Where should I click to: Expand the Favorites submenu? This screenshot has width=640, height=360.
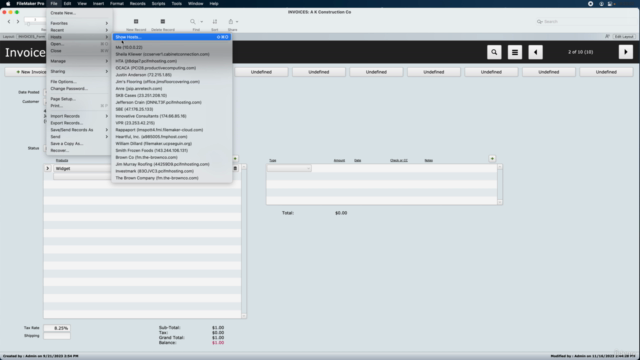click(79, 23)
